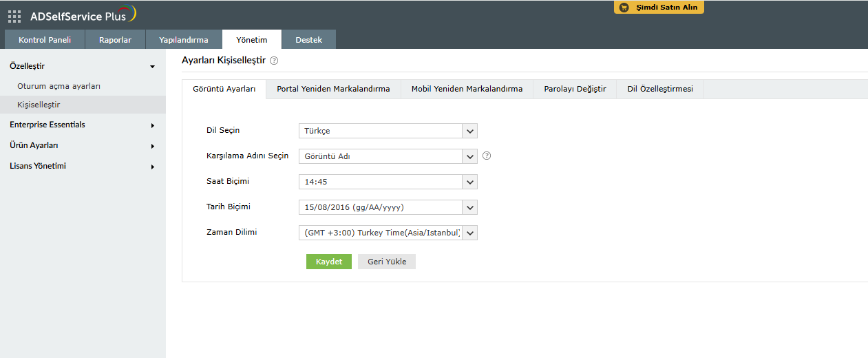The image size is (868, 358).
Task: Expand Enterprise Essentials section
Action: (x=83, y=125)
